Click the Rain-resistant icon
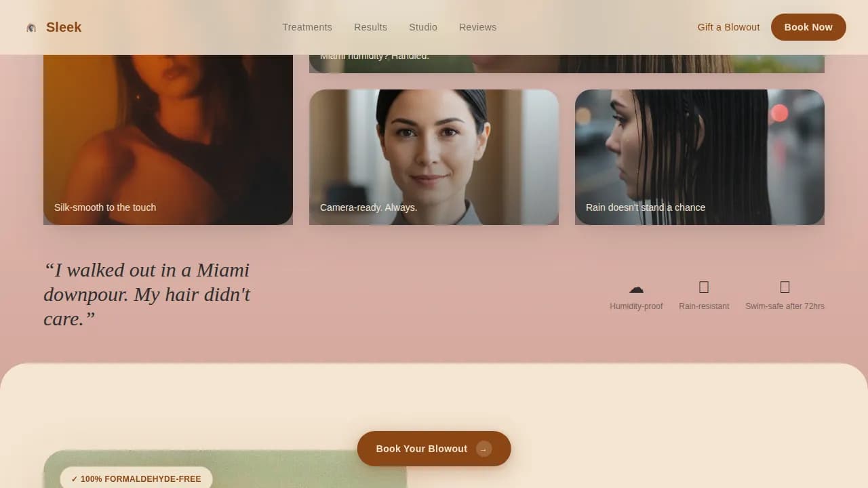Screen dimensions: 868x488 pos(703,286)
